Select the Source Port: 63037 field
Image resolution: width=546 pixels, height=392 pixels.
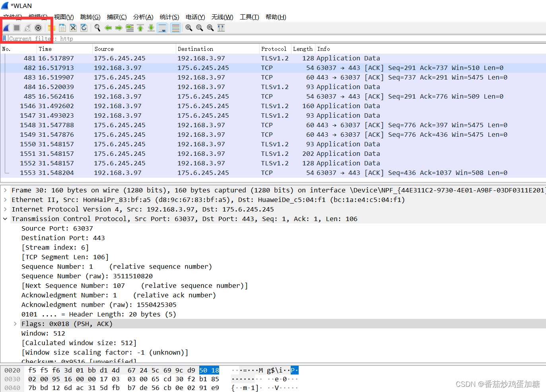coord(57,228)
